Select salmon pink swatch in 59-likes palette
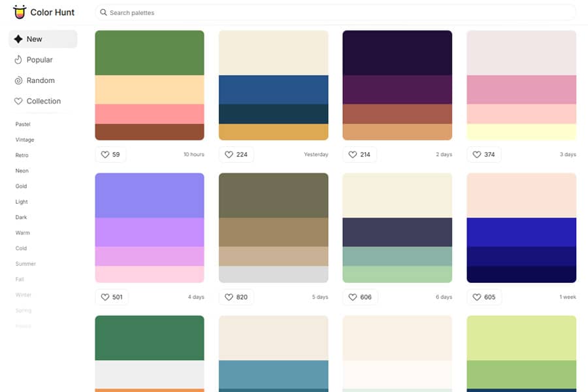 click(150, 114)
